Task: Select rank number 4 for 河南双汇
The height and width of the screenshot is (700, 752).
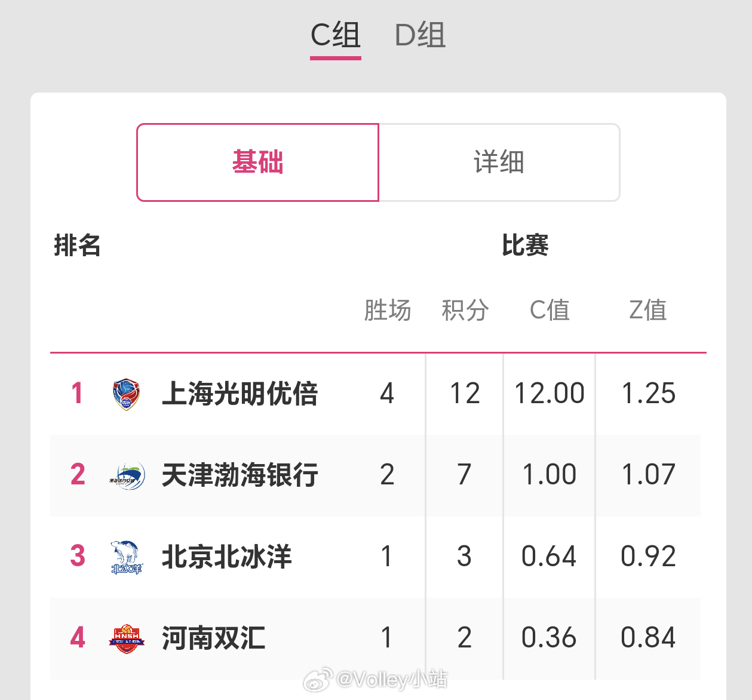Action: (x=76, y=638)
